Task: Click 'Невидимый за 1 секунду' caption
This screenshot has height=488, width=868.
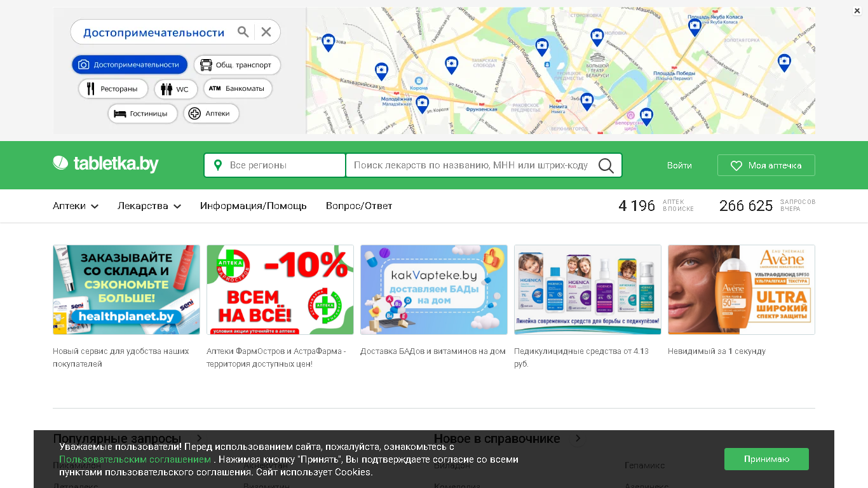Action: tap(717, 351)
